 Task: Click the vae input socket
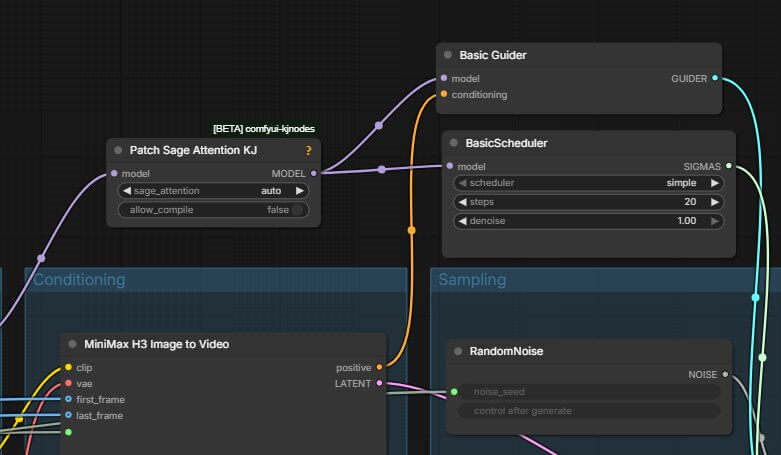[68, 383]
